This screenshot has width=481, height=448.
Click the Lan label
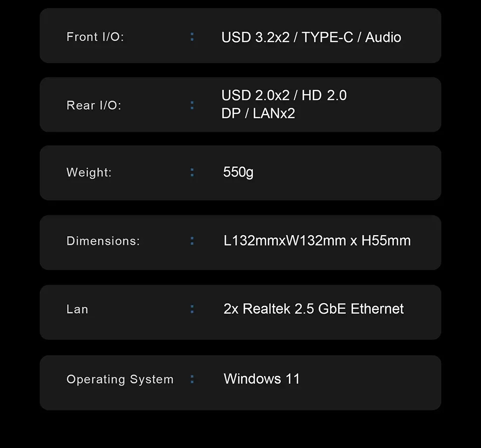click(x=77, y=310)
